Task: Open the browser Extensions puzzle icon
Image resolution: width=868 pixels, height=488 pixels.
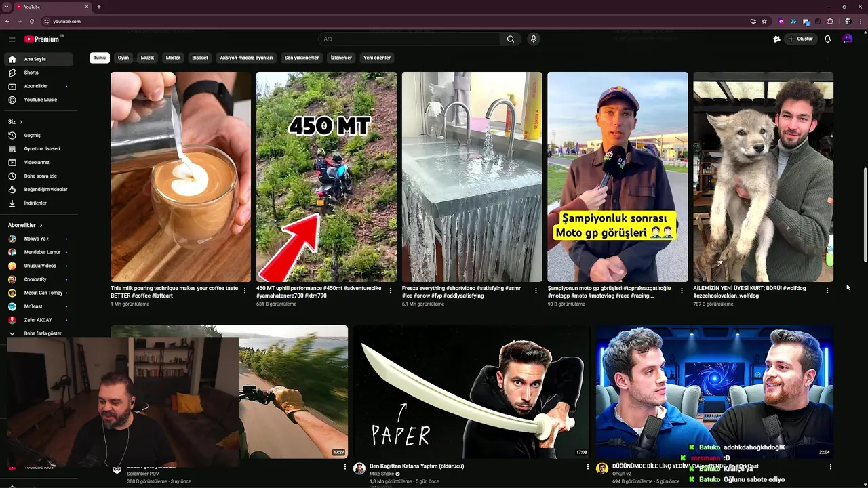Action: click(830, 21)
